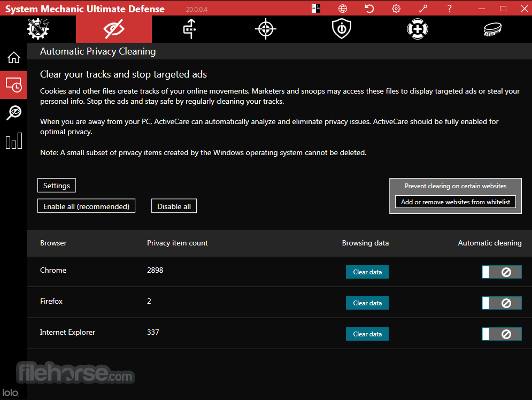This screenshot has width=532, height=400.
Task: Open the lifebuoy recovery tab
Action: coord(418,29)
